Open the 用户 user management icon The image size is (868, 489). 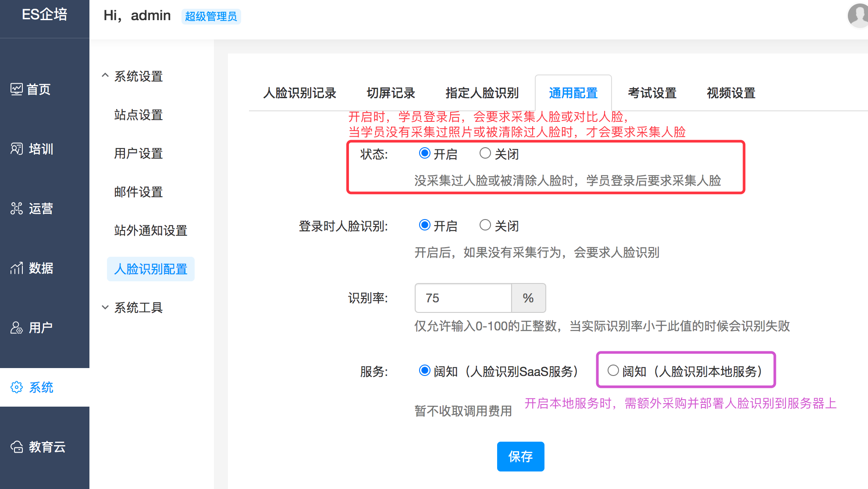pos(17,328)
